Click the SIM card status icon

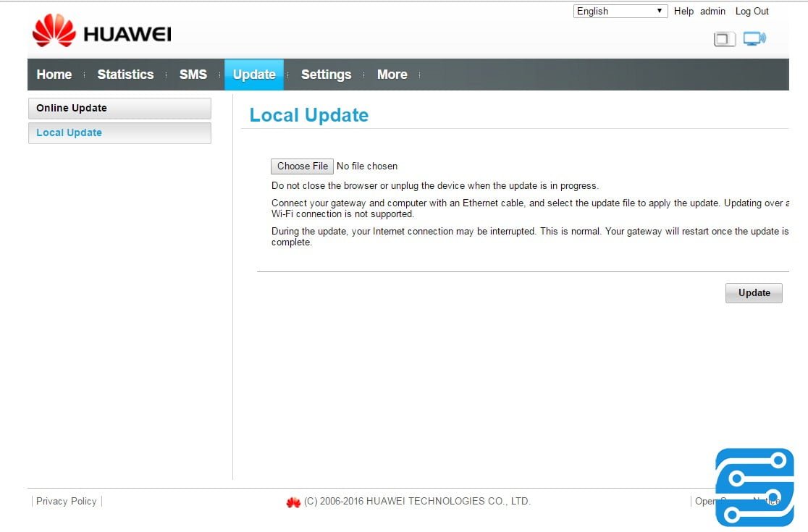(x=724, y=39)
